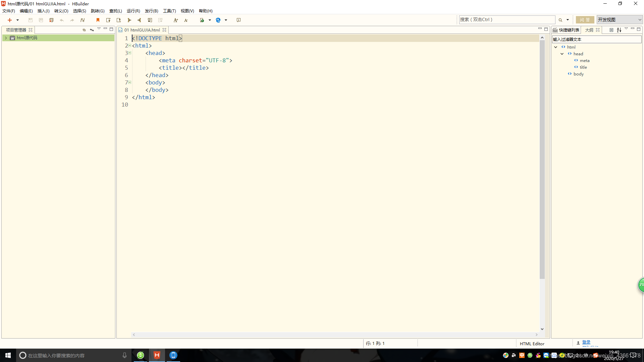Open the 开发视图 view dropdown
The width and height of the screenshot is (644, 362).
pos(619,20)
